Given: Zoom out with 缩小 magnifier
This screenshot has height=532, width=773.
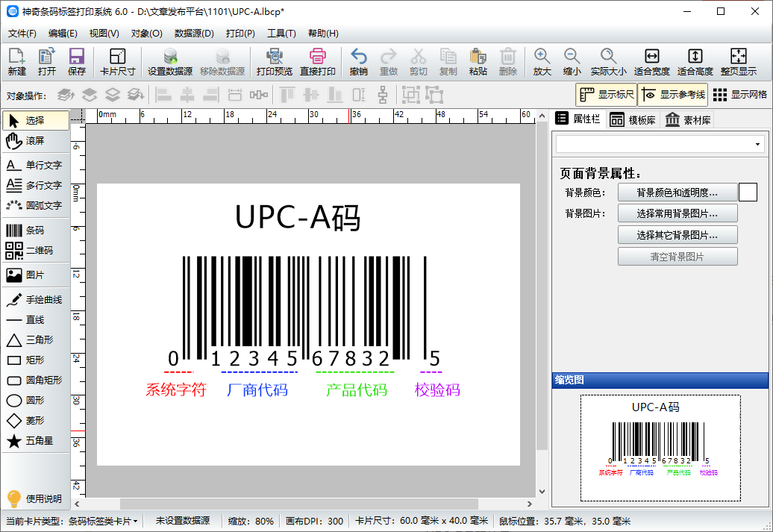Looking at the screenshot, I should tap(572, 62).
